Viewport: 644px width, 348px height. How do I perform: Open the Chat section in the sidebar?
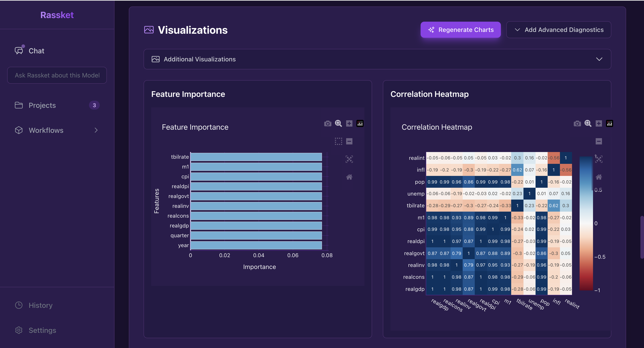[x=36, y=51]
